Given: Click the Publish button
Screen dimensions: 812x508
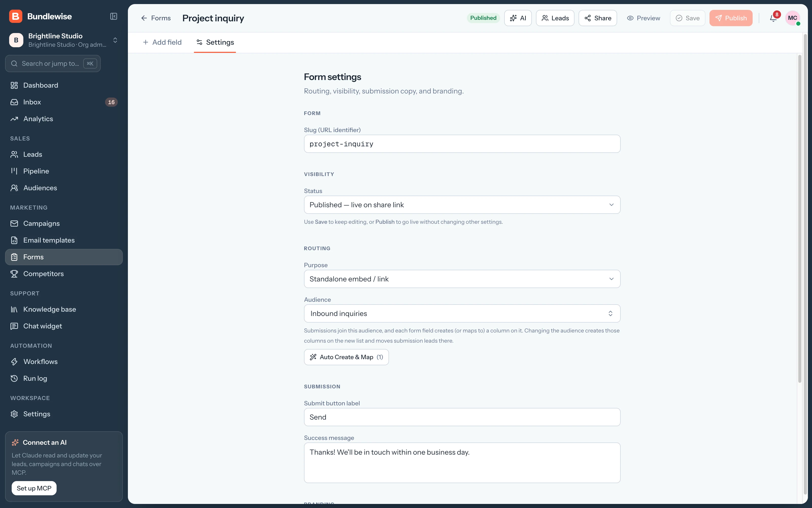Looking at the screenshot, I should click(x=731, y=18).
